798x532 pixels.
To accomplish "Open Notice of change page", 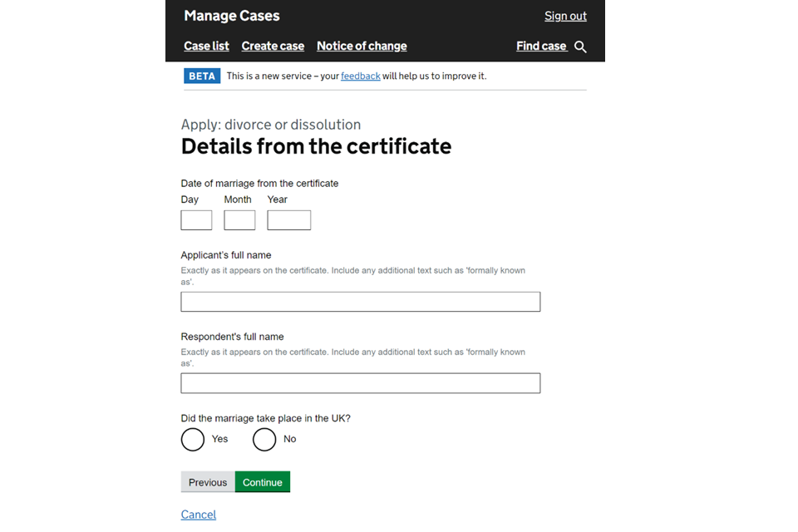I will click(362, 47).
